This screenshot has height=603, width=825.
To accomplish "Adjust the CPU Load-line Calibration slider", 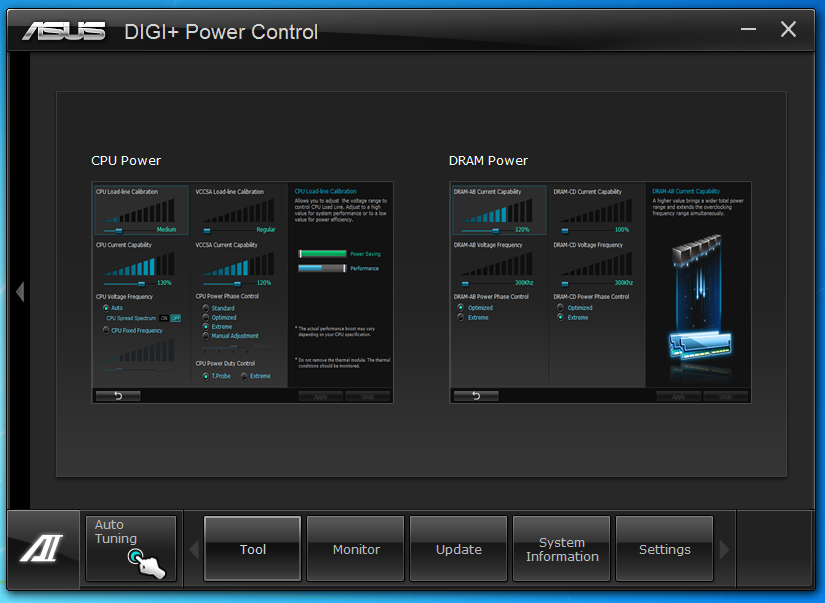I will (119, 230).
